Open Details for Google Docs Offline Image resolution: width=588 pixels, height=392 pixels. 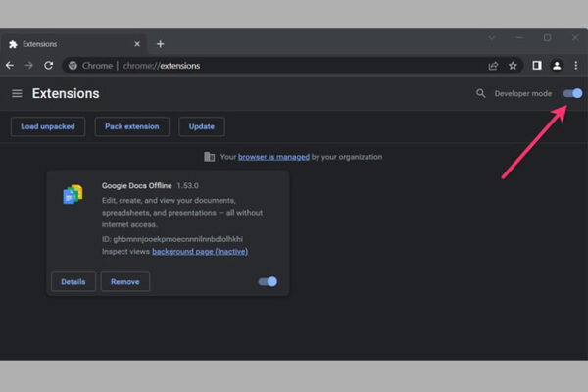[73, 281]
